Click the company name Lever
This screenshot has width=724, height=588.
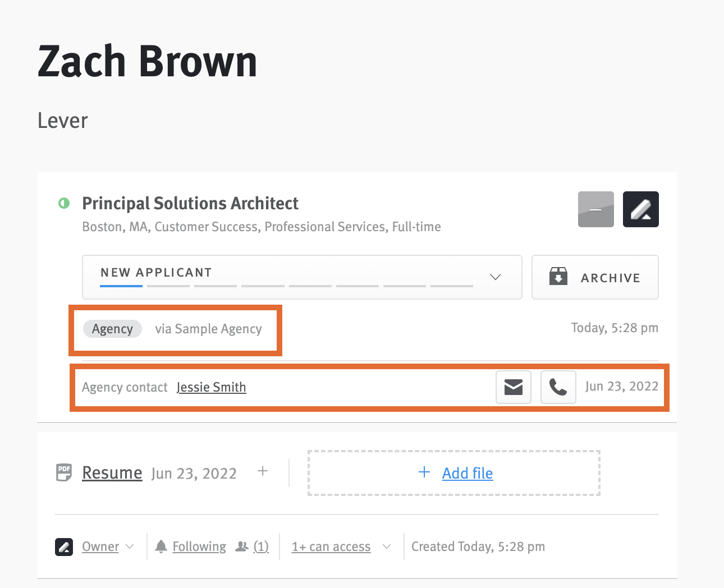coord(63,121)
